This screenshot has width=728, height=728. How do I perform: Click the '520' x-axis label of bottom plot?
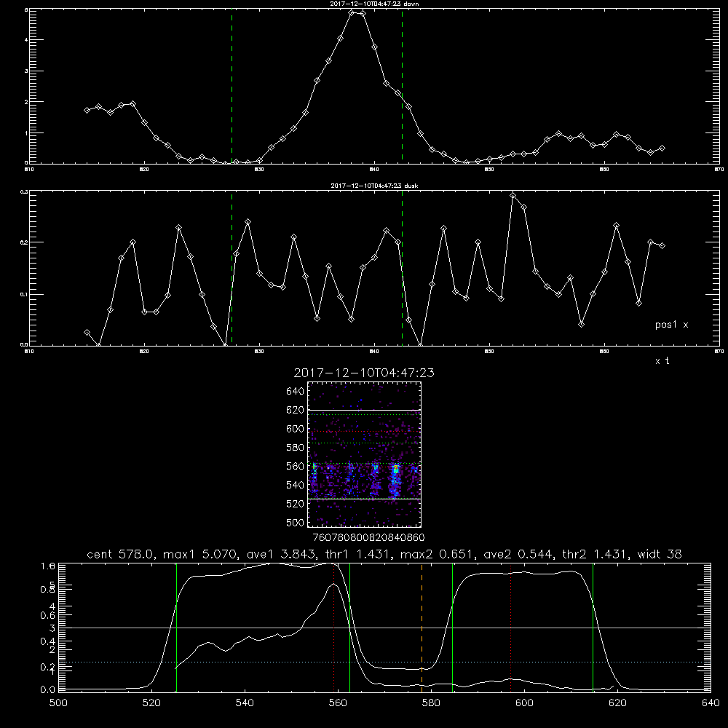[151, 703]
